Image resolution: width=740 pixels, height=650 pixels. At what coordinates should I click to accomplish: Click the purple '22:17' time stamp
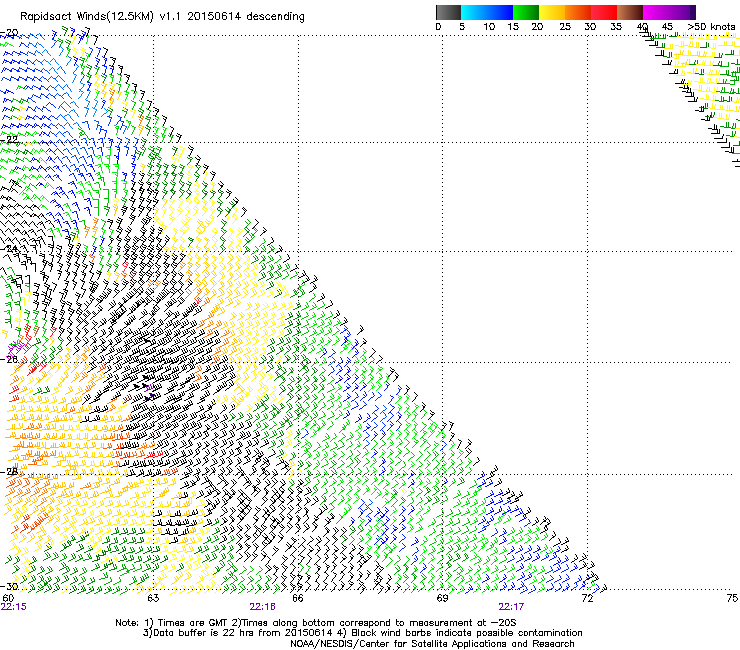tap(511, 607)
